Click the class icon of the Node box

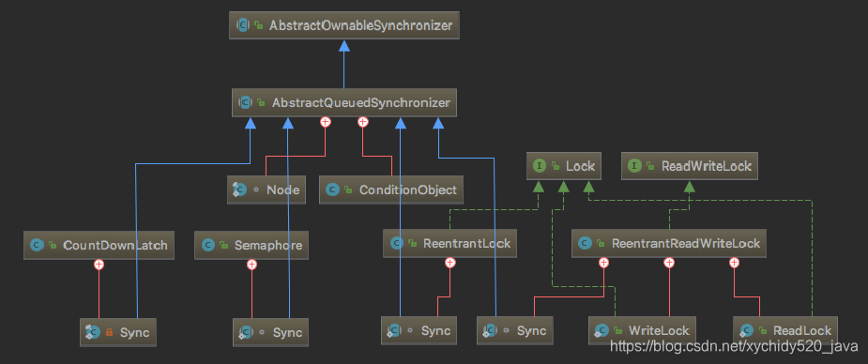click(239, 190)
